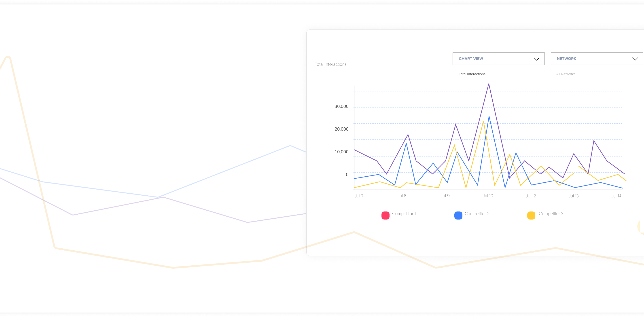Click the Jul 14 x-axis label

coord(616,196)
